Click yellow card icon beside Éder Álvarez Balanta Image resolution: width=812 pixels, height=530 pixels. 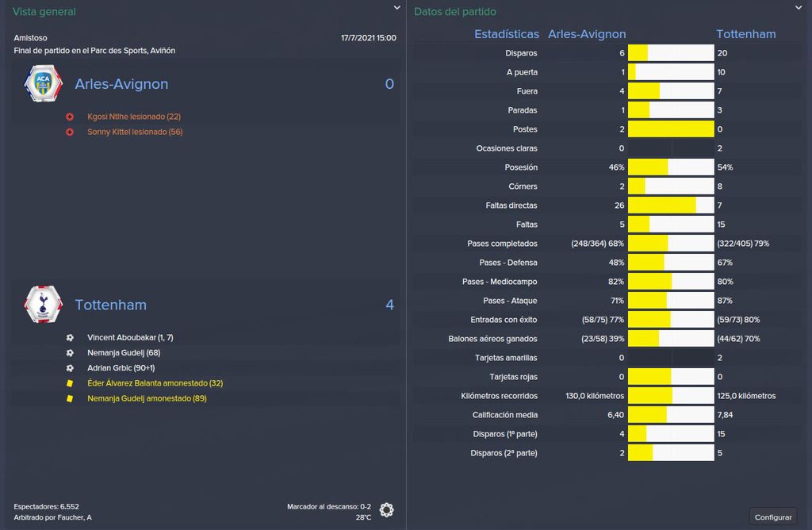(70, 383)
